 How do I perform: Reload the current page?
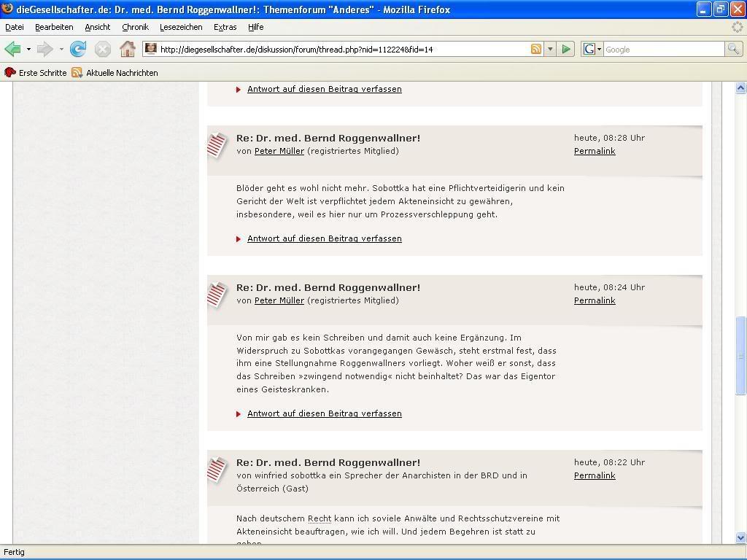[x=78, y=50]
